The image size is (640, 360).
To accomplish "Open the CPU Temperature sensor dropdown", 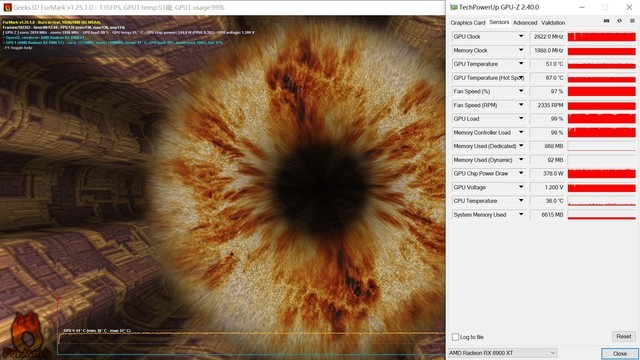I will (x=521, y=200).
